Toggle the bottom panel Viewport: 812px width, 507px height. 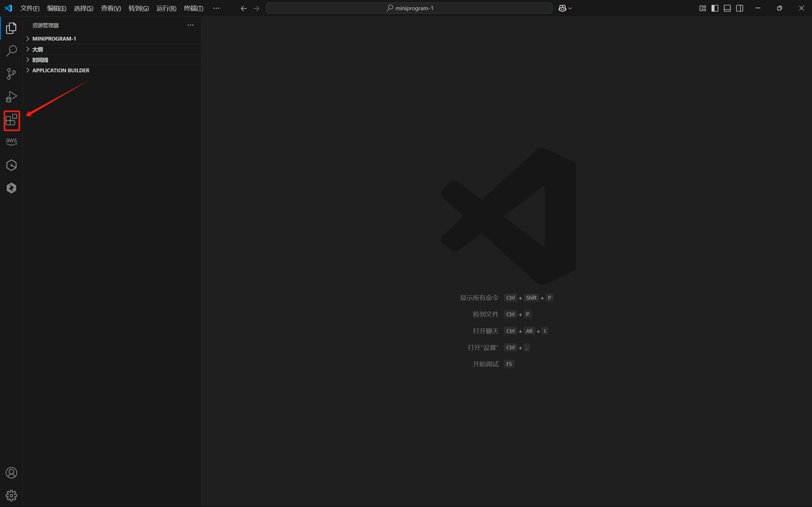(x=728, y=8)
